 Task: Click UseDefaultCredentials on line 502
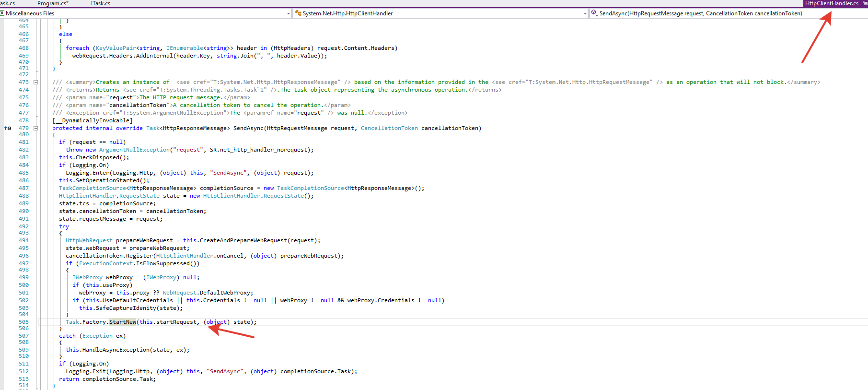click(138, 300)
